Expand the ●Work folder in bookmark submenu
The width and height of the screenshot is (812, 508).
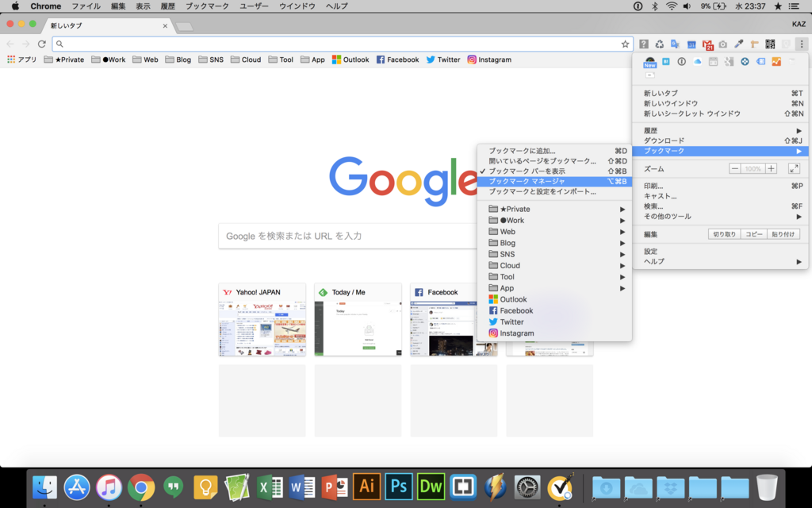554,221
